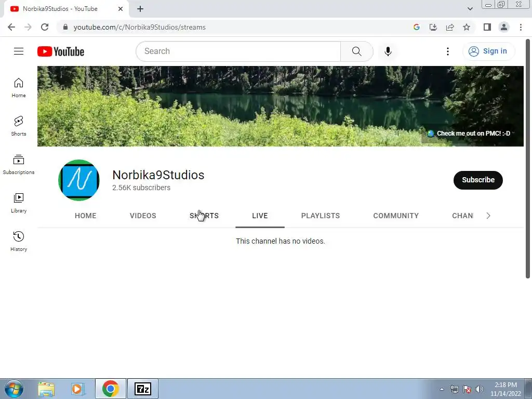The image size is (532, 399).
Task: Switch to the HOME channel tab
Action: (x=86, y=216)
